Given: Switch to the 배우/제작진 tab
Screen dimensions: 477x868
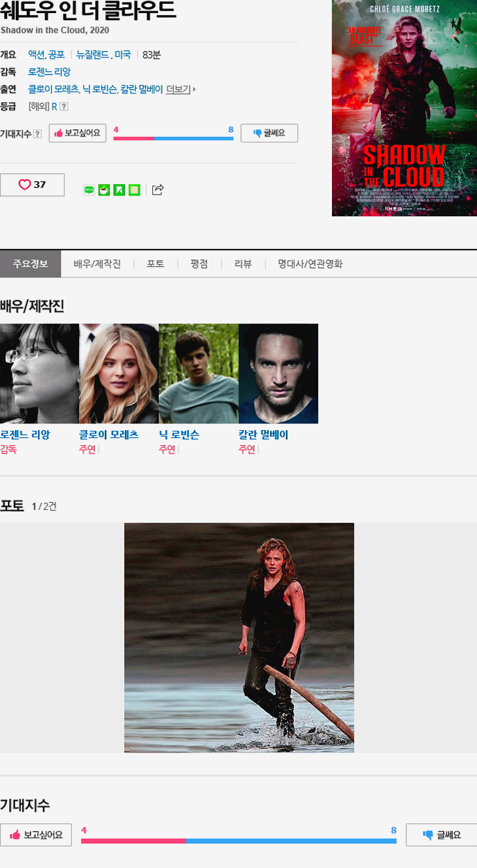Looking at the screenshot, I should tap(97, 264).
